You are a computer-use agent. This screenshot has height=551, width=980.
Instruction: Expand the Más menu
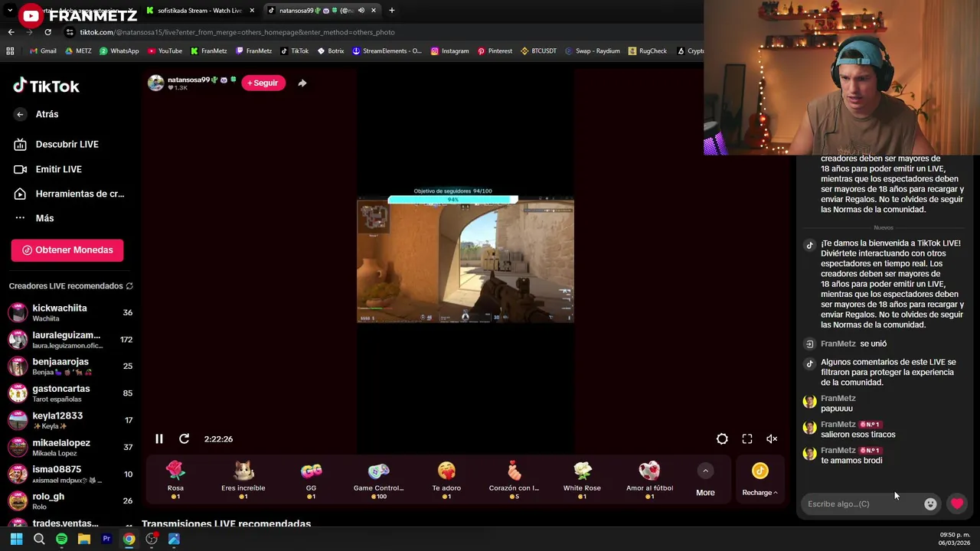pyautogui.click(x=44, y=218)
